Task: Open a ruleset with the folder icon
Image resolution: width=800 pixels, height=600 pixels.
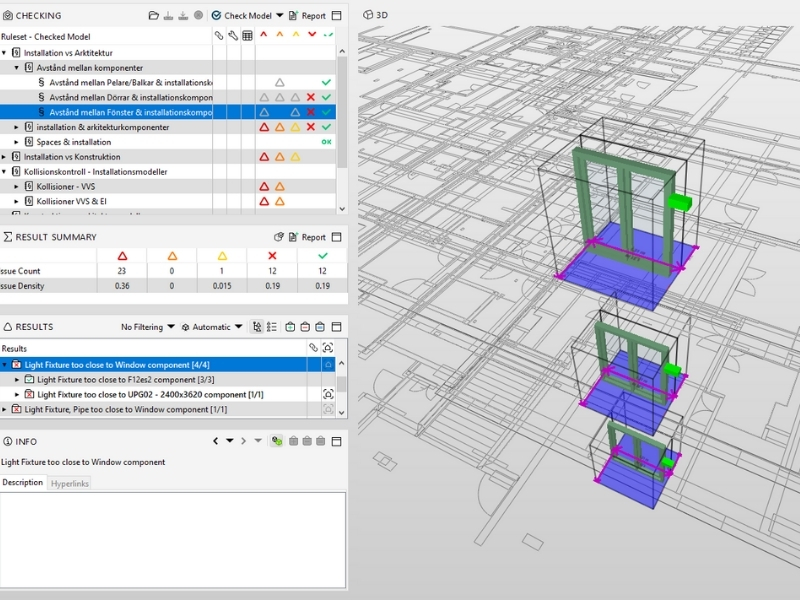Action: [x=154, y=16]
